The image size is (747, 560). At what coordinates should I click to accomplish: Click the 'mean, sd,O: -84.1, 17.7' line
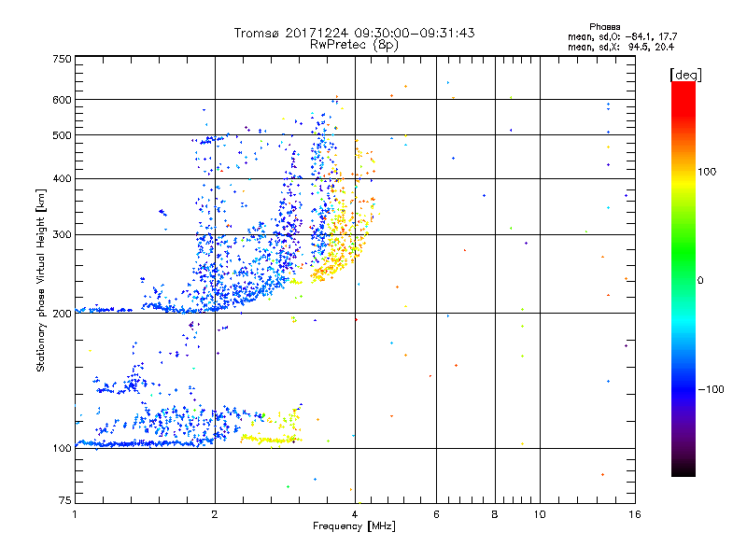coord(622,37)
